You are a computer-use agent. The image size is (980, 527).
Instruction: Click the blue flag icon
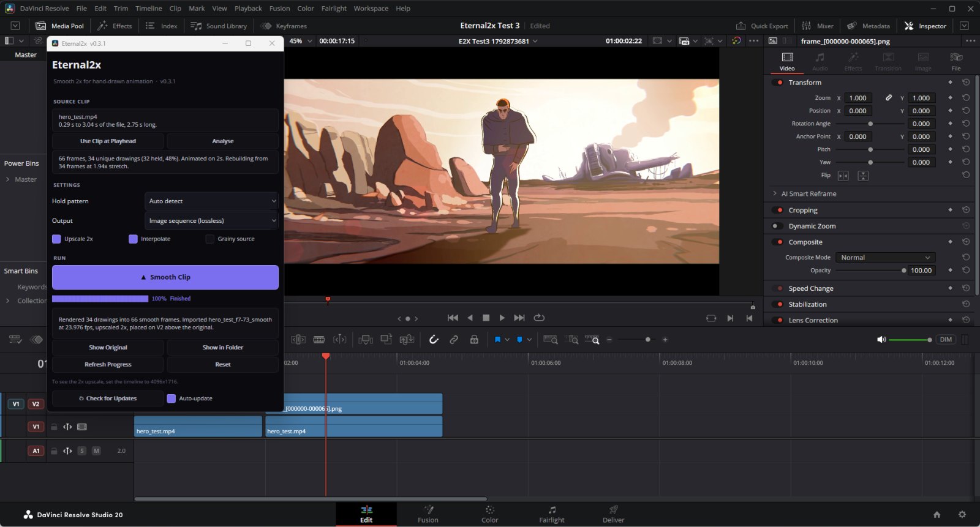(497, 340)
